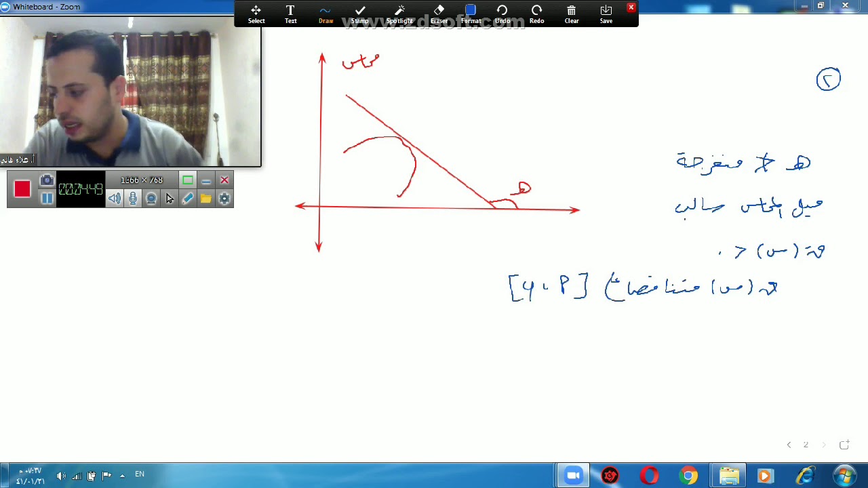The height and width of the screenshot is (488, 868).
Task: Minimize the recorder panel
Action: [x=206, y=180]
